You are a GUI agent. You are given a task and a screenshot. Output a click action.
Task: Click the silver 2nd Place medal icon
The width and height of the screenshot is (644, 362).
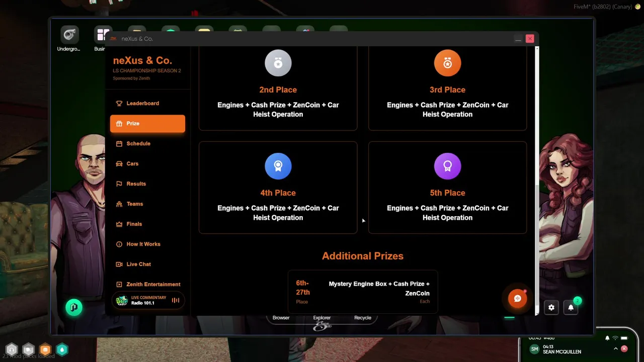tap(278, 63)
